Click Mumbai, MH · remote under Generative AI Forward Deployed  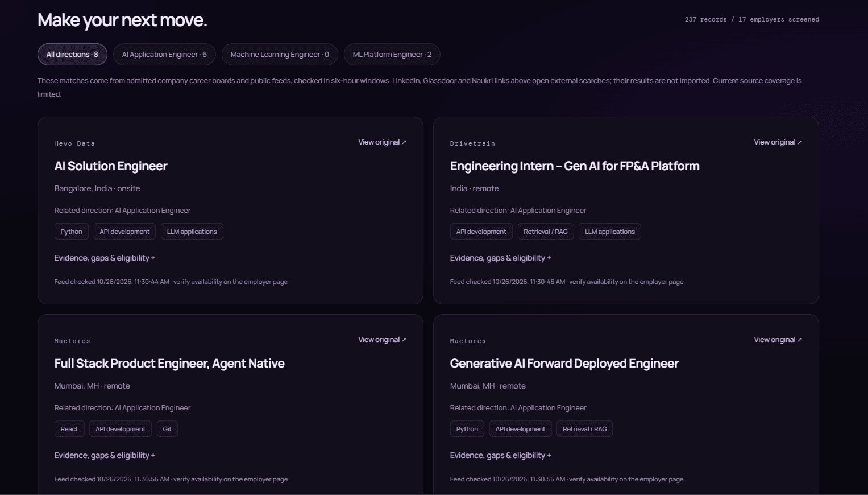tap(488, 386)
